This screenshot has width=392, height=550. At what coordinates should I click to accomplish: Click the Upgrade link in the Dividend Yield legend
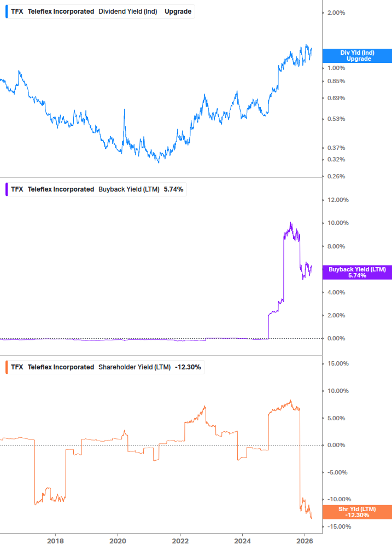point(178,11)
